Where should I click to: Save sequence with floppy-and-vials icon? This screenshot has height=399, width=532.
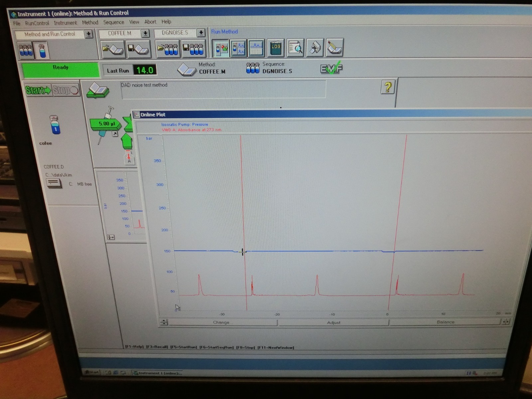193,49
